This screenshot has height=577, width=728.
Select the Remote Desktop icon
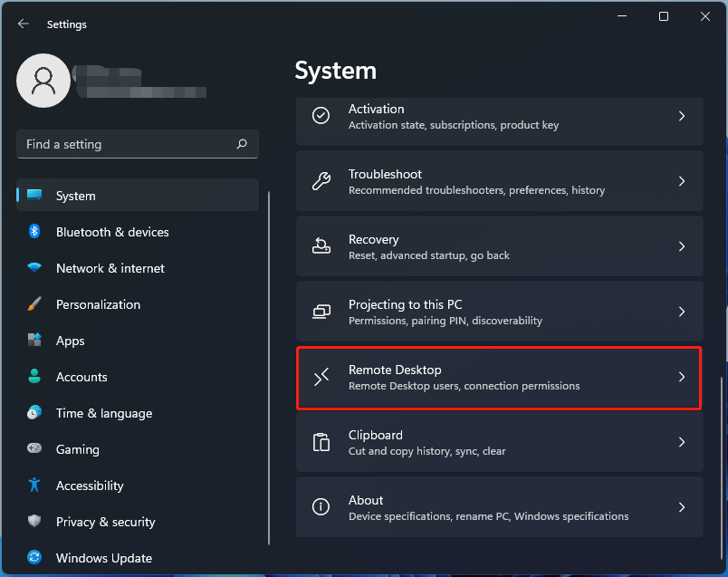(x=321, y=377)
